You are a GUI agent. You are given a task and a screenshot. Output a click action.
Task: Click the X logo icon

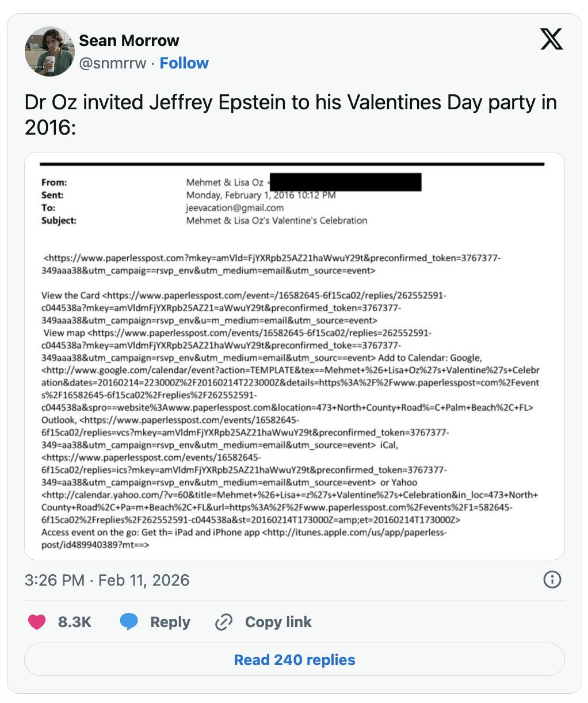coord(551,40)
